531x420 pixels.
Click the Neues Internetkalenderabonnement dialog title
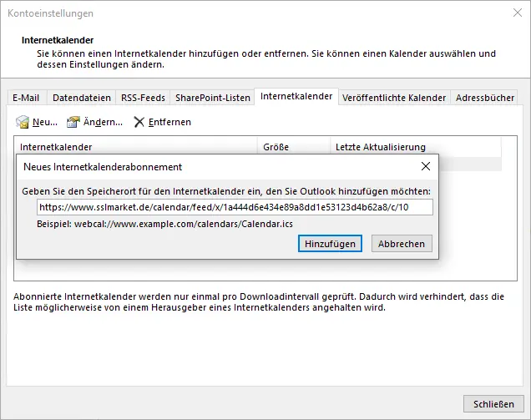(103, 167)
